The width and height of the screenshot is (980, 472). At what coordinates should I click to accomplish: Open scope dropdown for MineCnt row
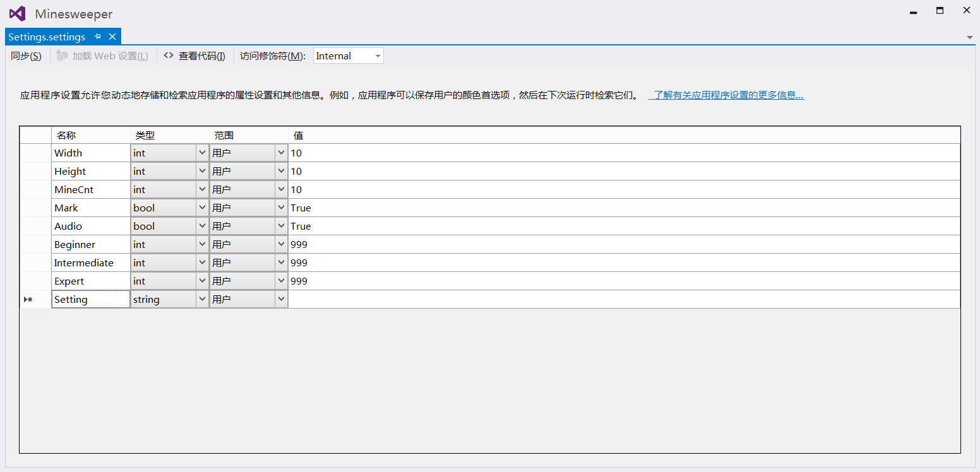pyautogui.click(x=281, y=189)
